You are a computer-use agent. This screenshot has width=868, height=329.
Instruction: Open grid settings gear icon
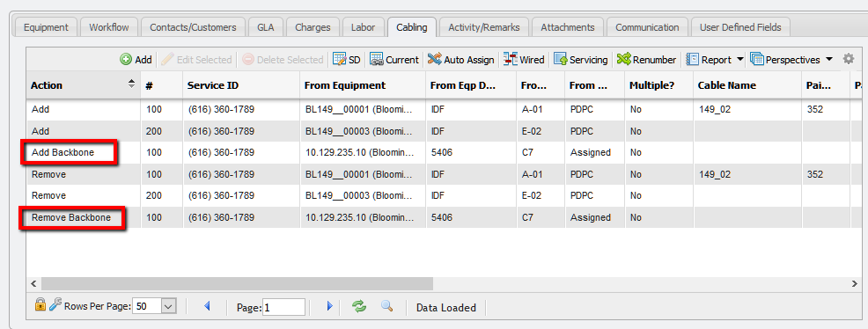[848, 59]
